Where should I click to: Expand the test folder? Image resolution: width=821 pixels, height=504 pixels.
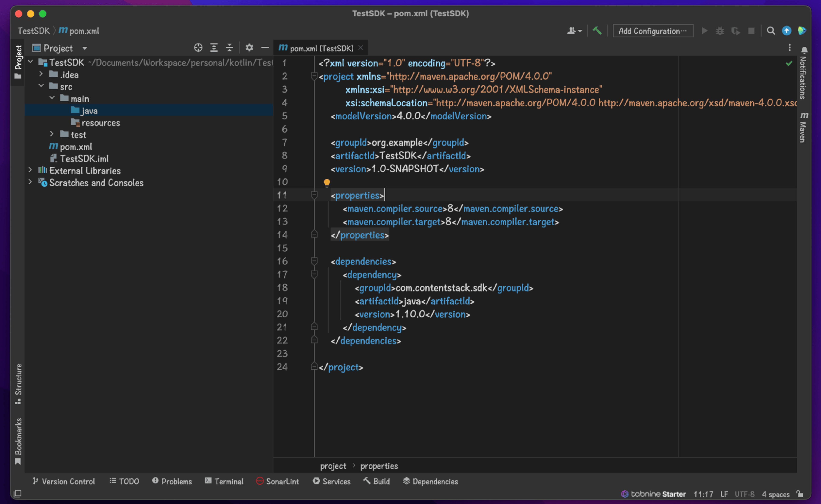[52, 134]
